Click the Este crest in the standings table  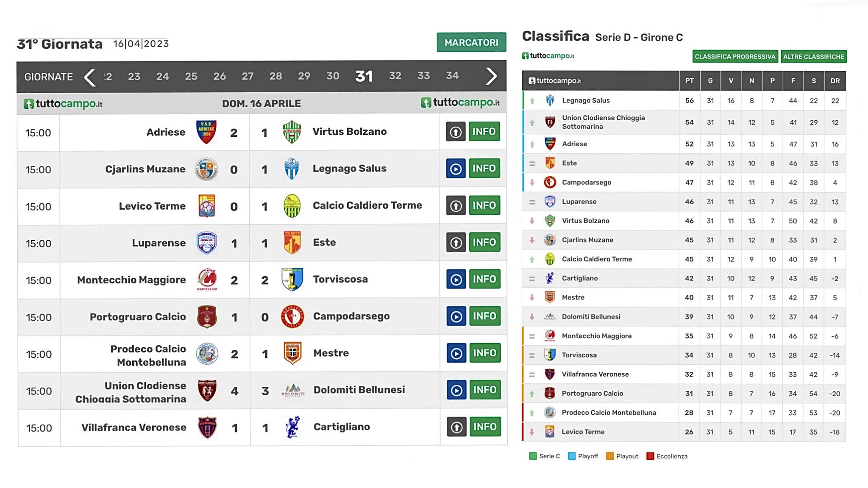[x=550, y=163]
